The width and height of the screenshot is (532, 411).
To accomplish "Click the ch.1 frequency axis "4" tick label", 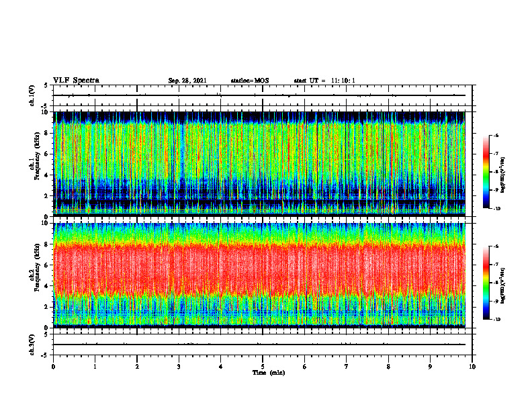I will 47,175.
